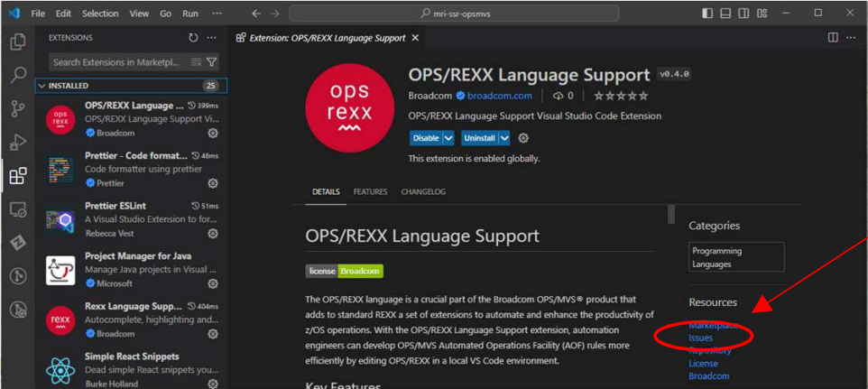Open the Go menu
This screenshot has width=868, height=389.
165,14
